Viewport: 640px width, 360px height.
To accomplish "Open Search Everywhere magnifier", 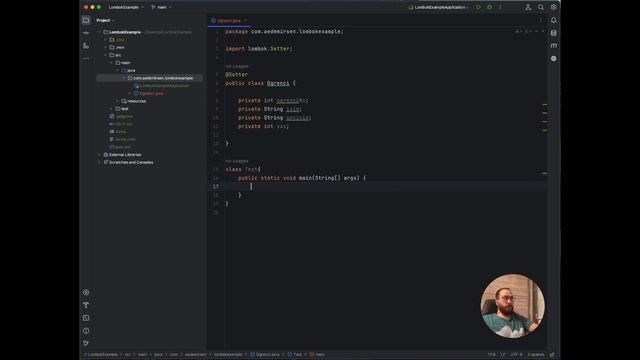I will tap(541, 7).
